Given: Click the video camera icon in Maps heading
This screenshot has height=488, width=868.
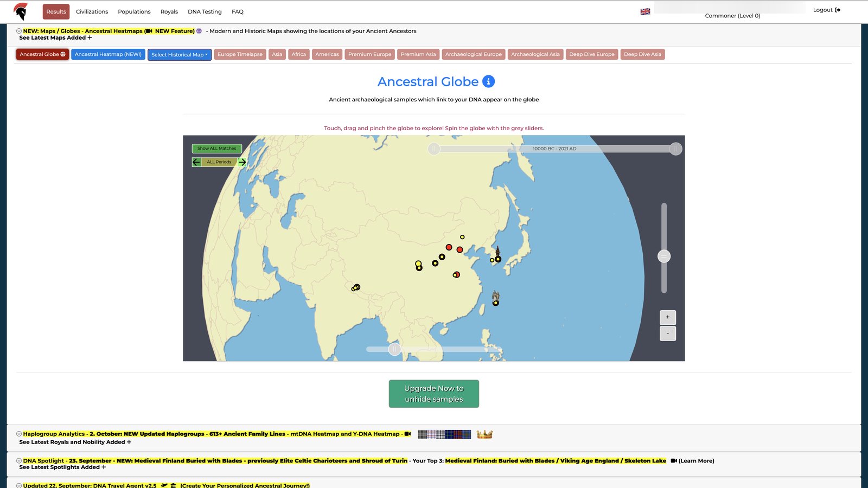Looking at the screenshot, I should click(x=149, y=31).
